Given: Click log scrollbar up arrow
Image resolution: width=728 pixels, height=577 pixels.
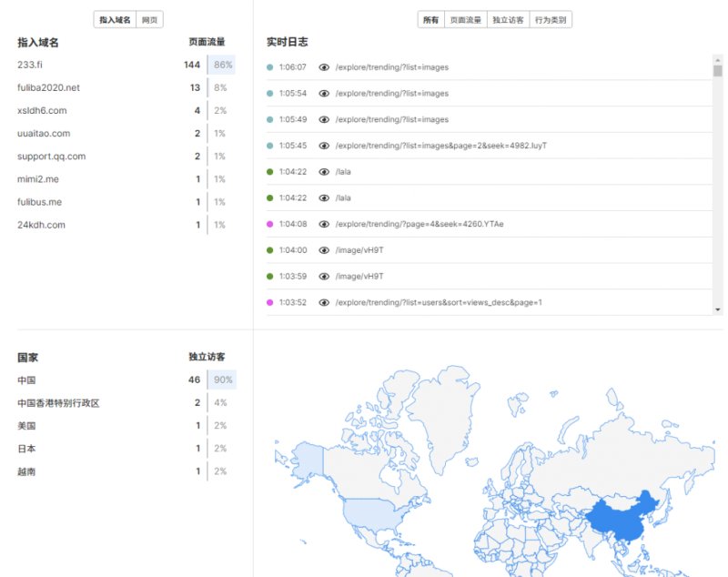Looking at the screenshot, I should (x=718, y=60).
